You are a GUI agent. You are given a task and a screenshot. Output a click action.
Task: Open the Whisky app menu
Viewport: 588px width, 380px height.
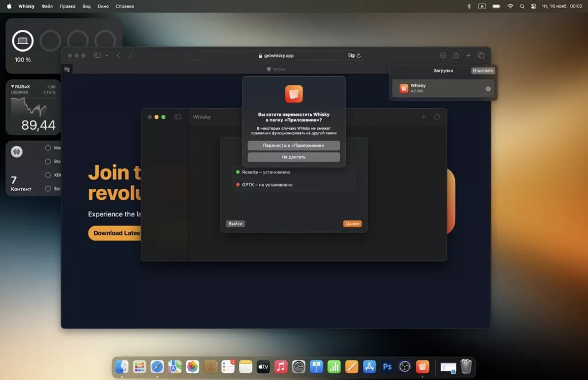(x=26, y=6)
